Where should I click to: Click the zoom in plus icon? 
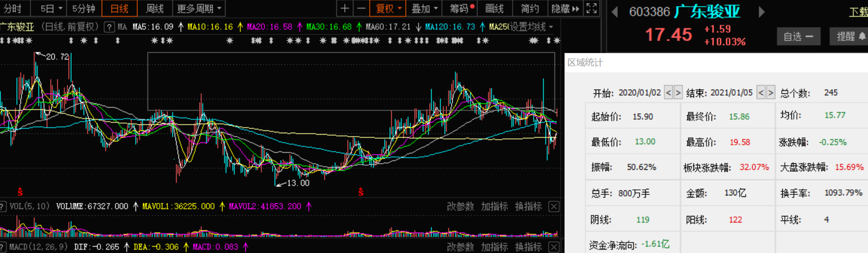[344, 9]
